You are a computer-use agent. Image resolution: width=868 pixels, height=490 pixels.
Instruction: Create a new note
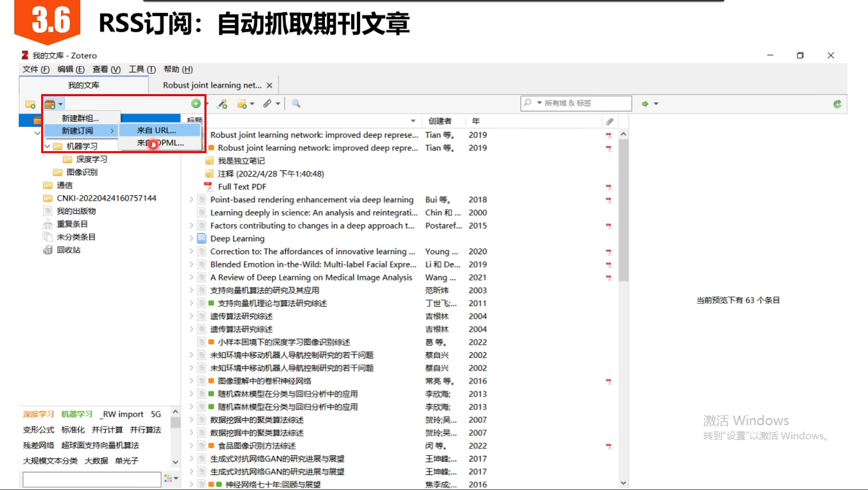coord(241,104)
